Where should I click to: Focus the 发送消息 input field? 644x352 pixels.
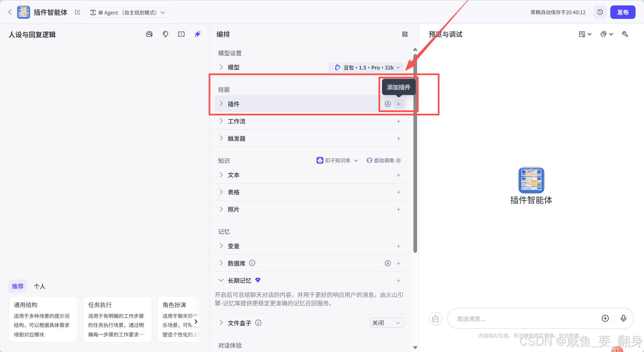tap(526, 319)
